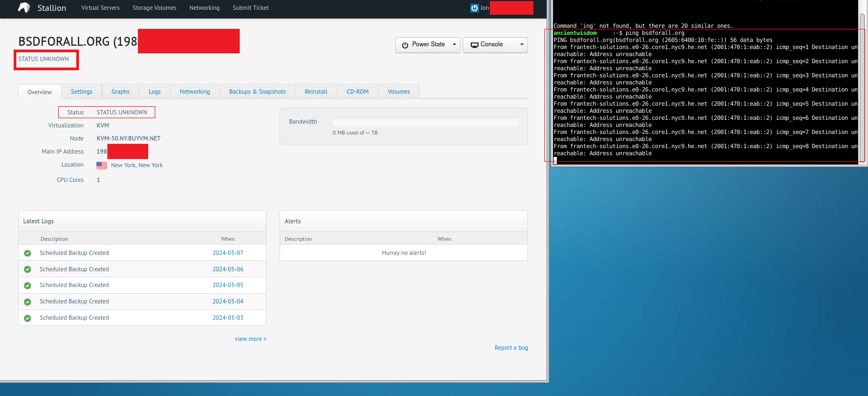This screenshot has width=868, height=396.
Task: Expand the Console dropdown arrow
Action: (x=521, y=45)
